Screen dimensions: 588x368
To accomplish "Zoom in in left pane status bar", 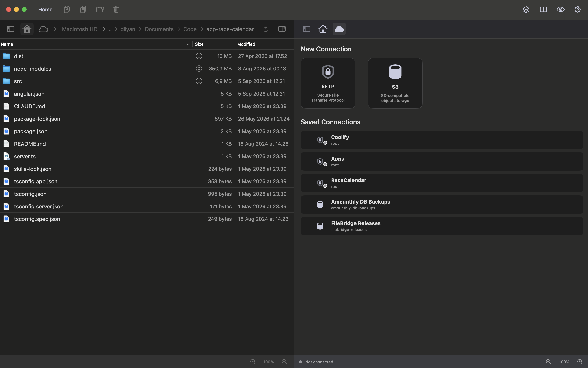I will [284, 362].
